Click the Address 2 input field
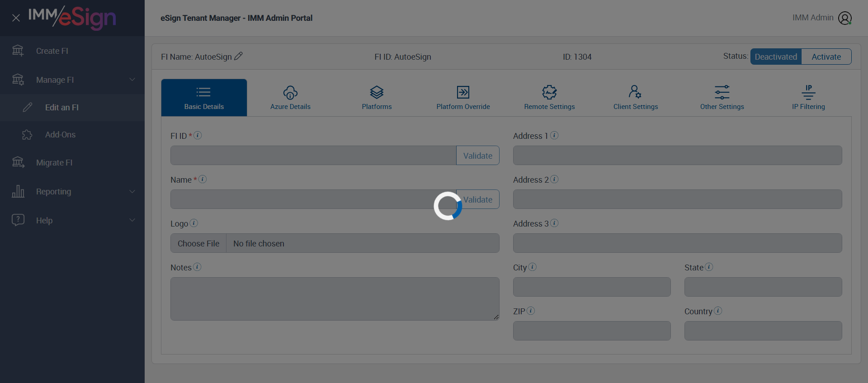 coord(678,199)
